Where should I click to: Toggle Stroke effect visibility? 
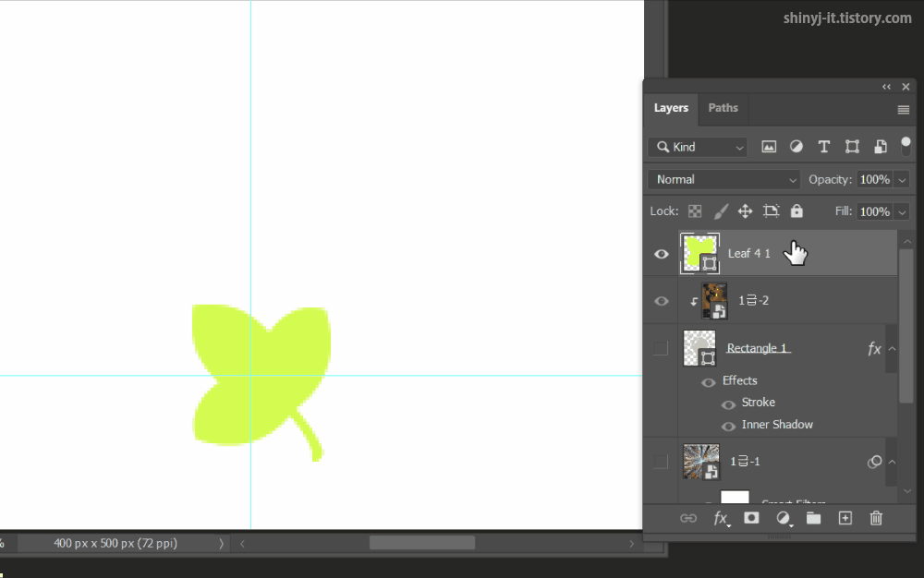point(728,404)
